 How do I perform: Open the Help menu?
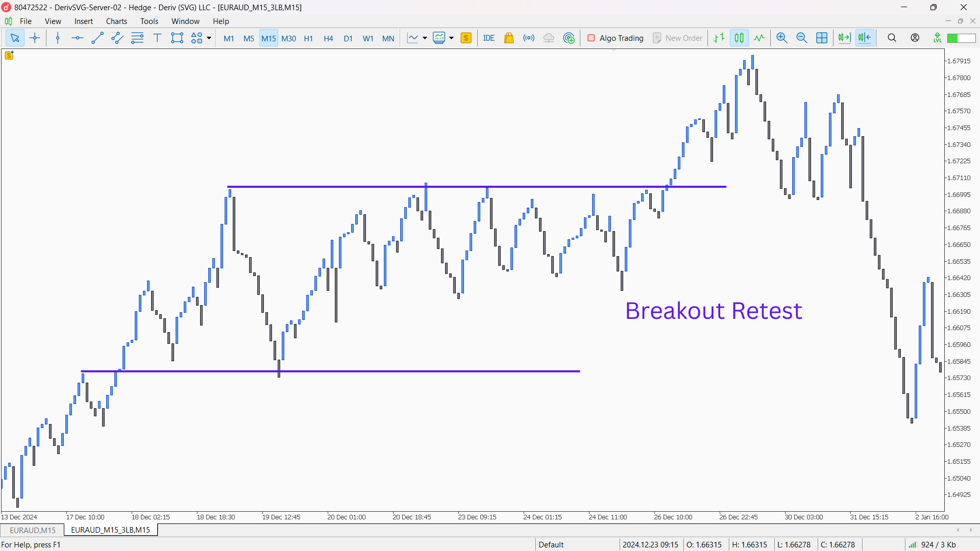[x=221, y=21]
